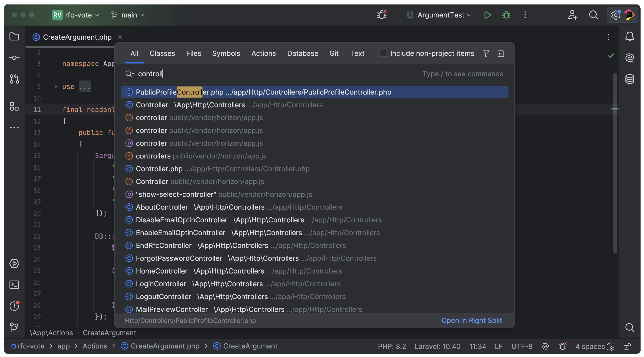Open the Problems tool window icon

tap(14, 306)
